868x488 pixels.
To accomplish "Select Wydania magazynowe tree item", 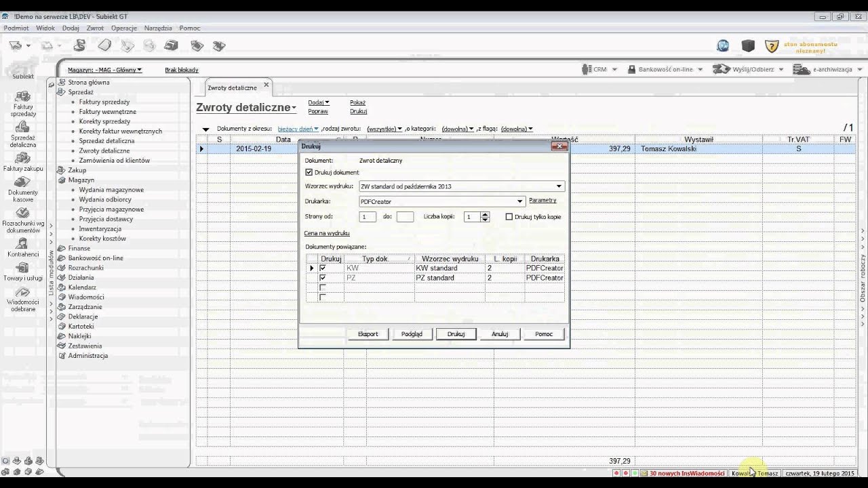I will coord(111,190).
